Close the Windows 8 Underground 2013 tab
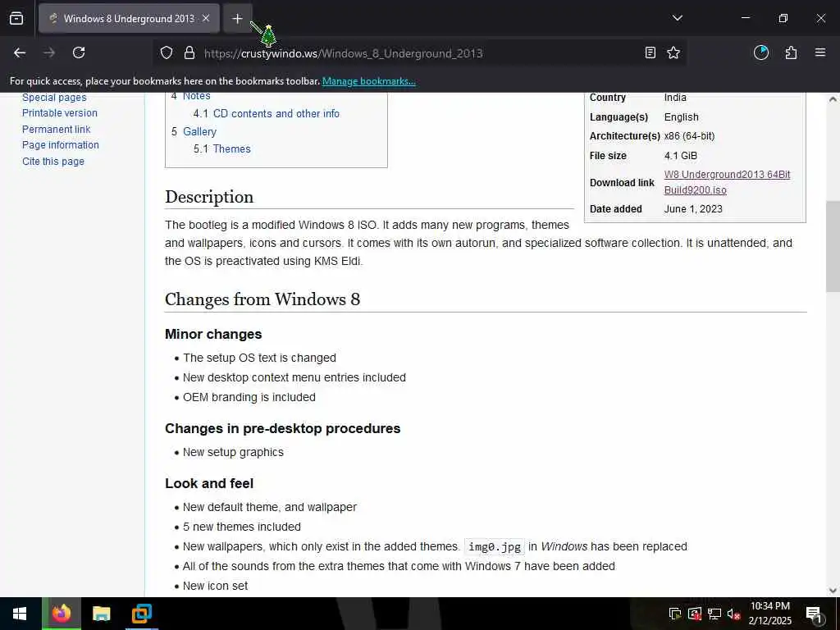Viewport: 840px width, 630px height. pos(206,18)
